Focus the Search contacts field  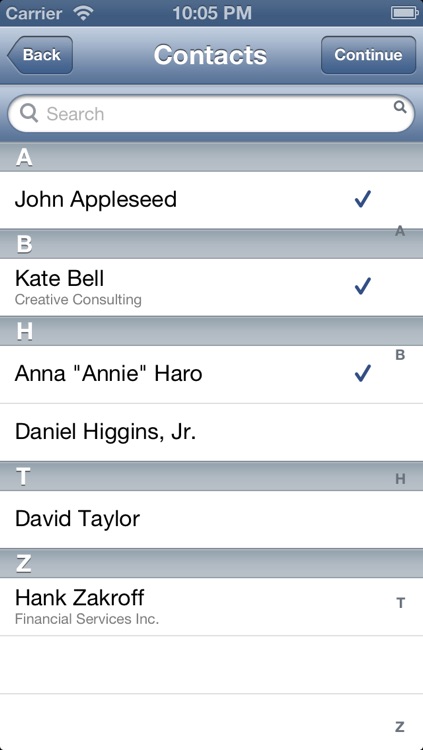coord(211,114)
